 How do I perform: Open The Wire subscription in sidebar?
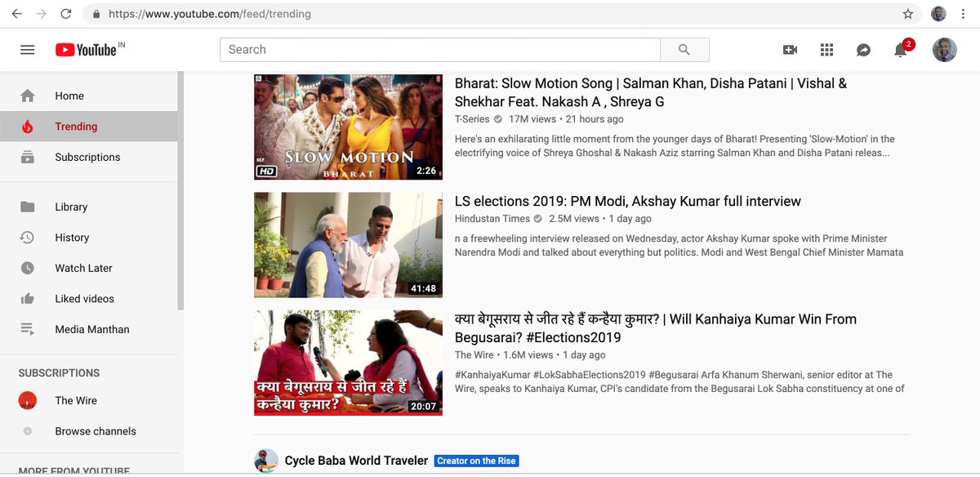point(88,400)
